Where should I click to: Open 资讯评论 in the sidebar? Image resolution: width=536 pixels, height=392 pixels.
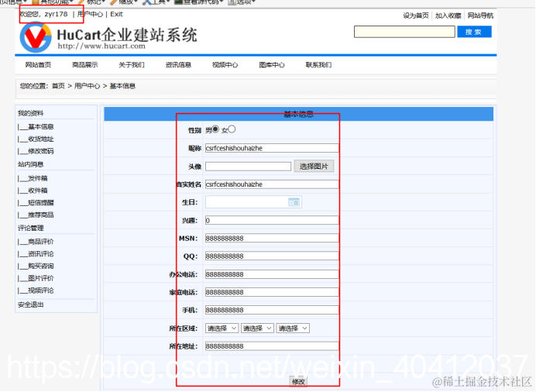pyautogui.click(x=41, y=254)
